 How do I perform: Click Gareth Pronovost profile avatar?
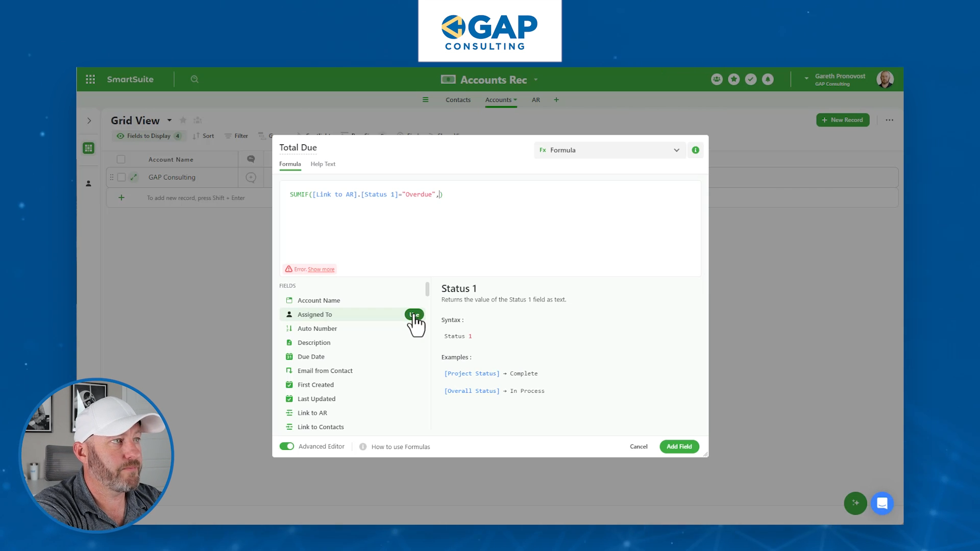pos(885,79)
